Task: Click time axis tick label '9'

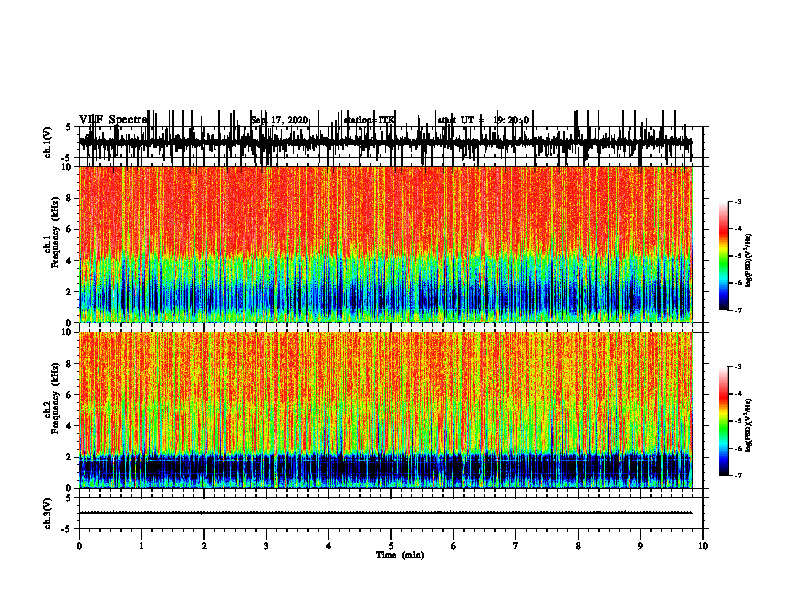Action: pos(640,546)
